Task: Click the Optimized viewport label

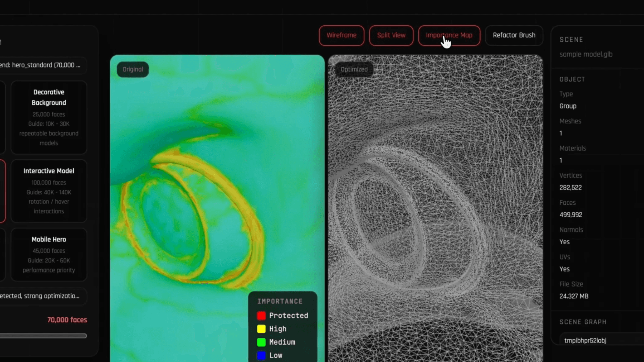Action: point(354,69)
